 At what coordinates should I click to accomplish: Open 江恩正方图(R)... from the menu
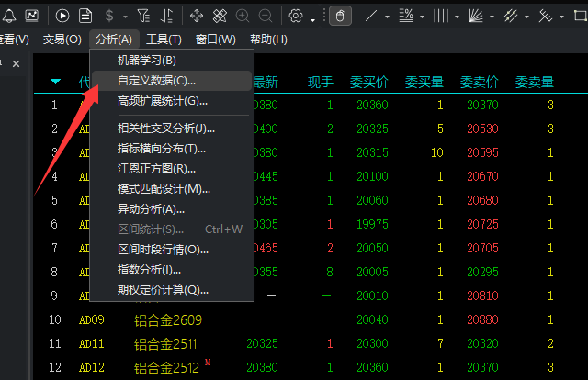tap(156, 169)
